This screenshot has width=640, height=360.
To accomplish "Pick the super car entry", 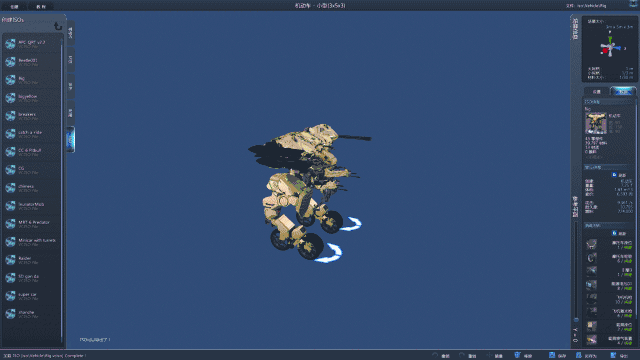I will (32, 295).
